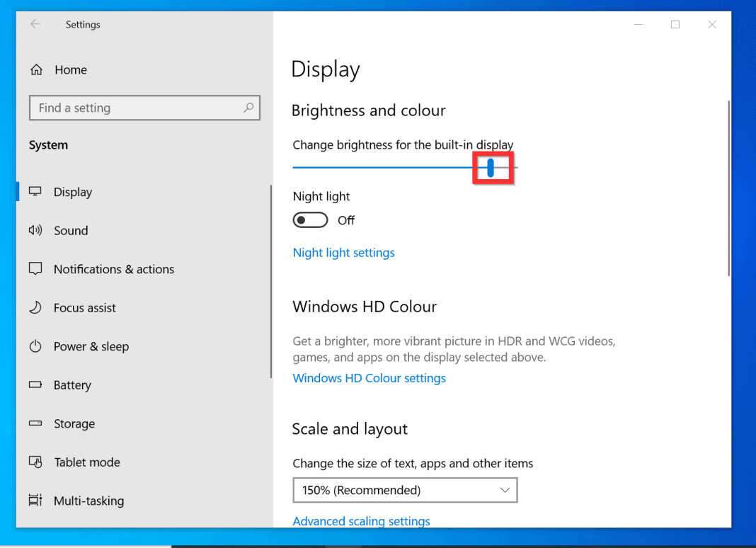This screenshot has width=756, height=548.
Task: Open Windows HD Colour settings
Action: pos(369,378)
